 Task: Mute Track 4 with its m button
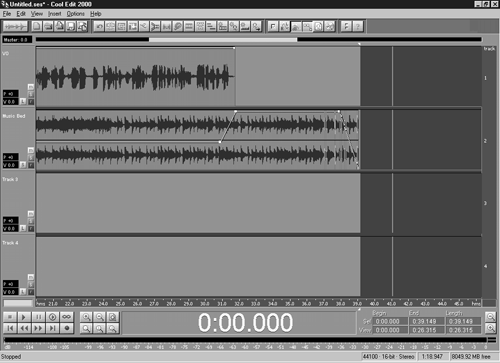(31, 277)
